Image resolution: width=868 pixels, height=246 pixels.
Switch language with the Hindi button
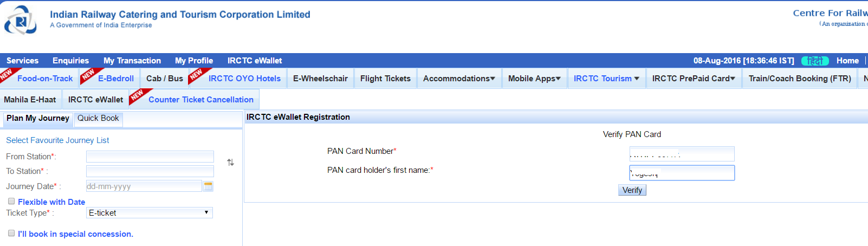pyautogui.click(x=815, y=61)
